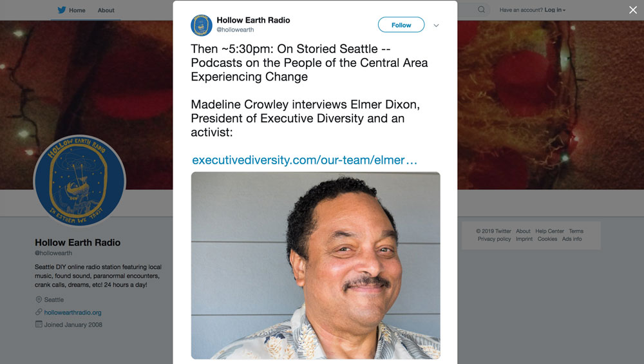The image size is (644, 364).
Task: Click the link chain icon beside website
Action: (39, 312)
